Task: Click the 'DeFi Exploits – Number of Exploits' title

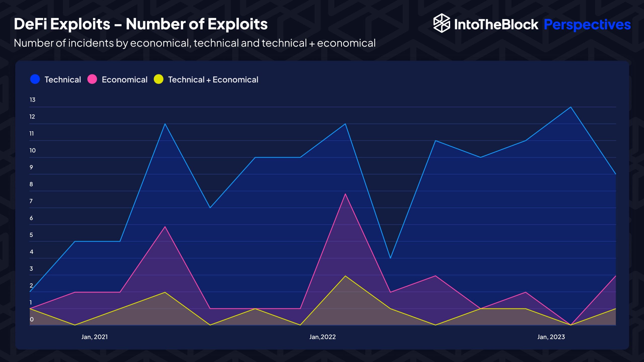Action: point(141,24)
